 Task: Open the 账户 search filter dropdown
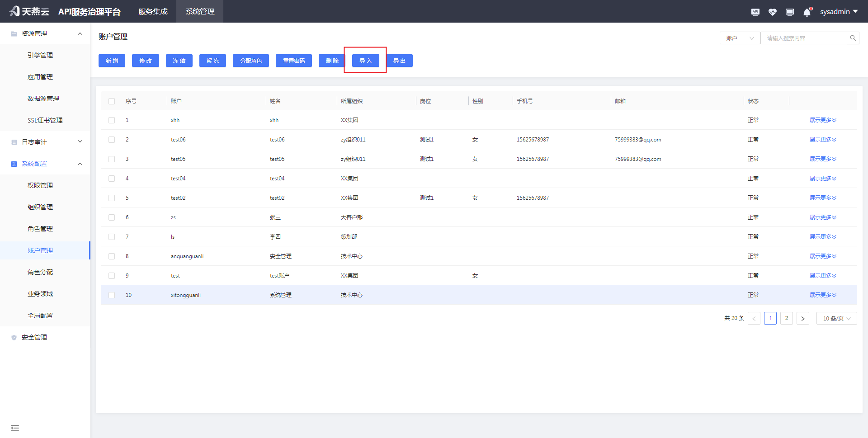(x=740, y=38)
